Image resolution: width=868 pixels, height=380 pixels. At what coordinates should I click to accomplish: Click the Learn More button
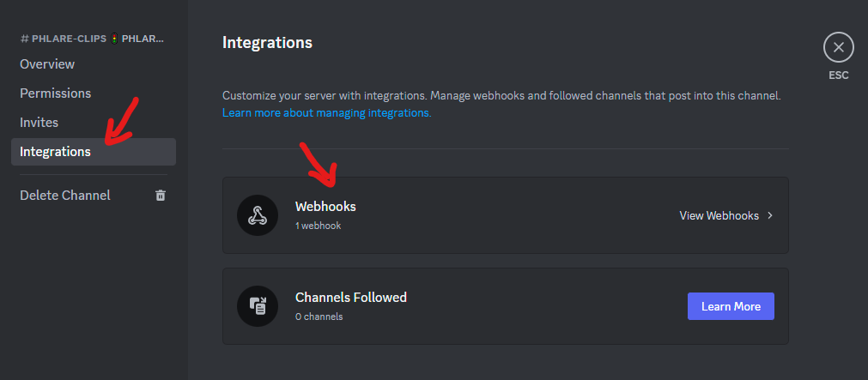tap(731, 306)
